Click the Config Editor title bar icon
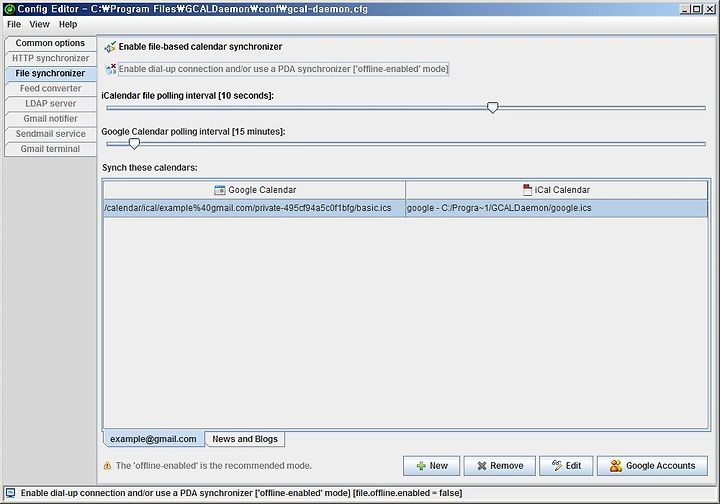Image resolution: width=720 pixels, height=504 pixels. pos(9,9)
